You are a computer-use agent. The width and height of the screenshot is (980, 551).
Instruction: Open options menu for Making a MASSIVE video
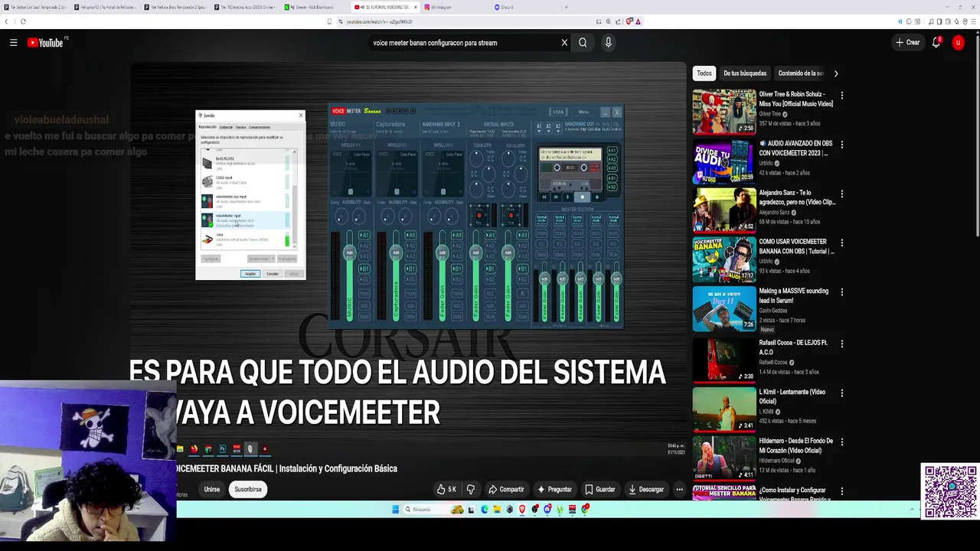click(x=841, y=292)
